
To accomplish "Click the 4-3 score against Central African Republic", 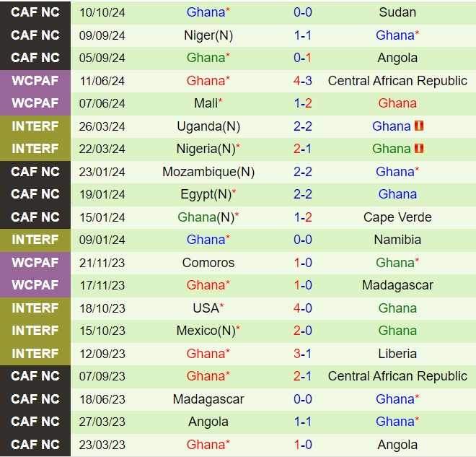I will [302, 81].
